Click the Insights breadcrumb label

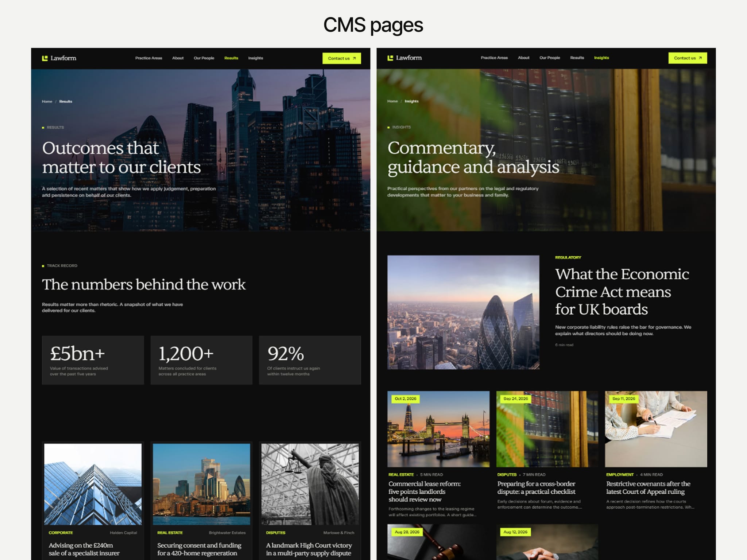click(411, 101)
